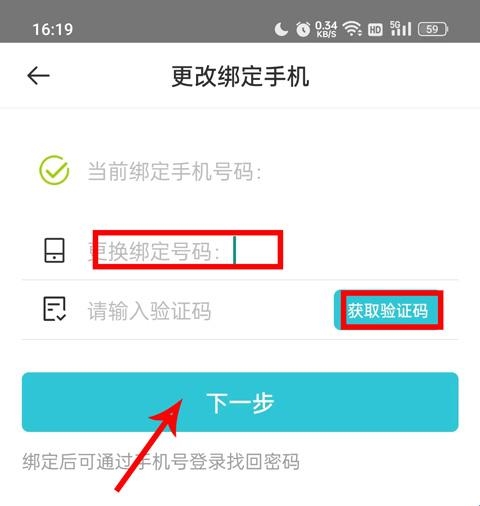
Task: Tap the 0.34 KB/s network speed indicator
Action: pos(326,29)
